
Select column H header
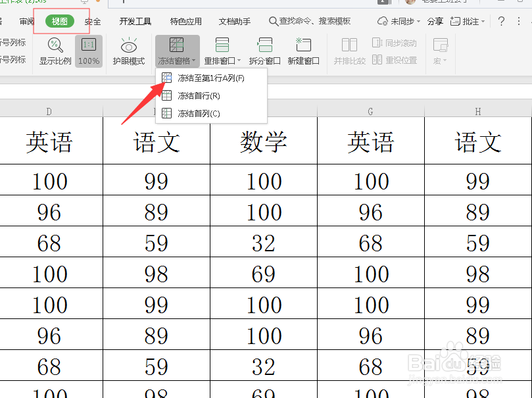click(478, 111)
